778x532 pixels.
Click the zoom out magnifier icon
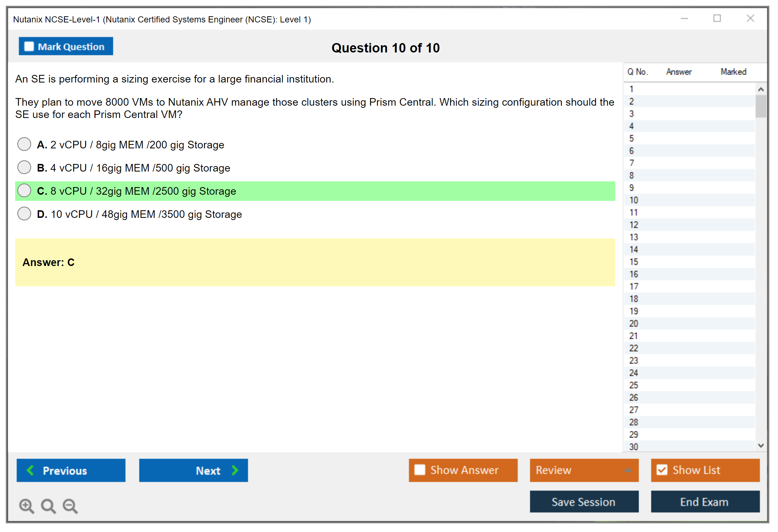point(70,506)
